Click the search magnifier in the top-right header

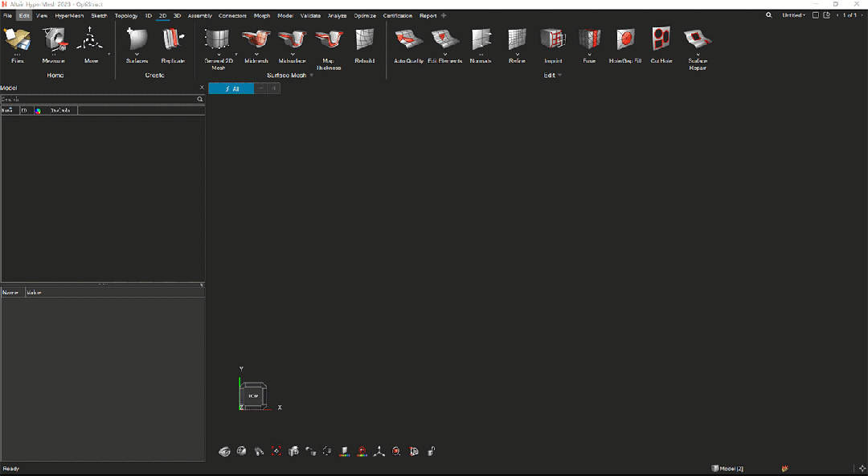pyautogui.click(x=769, y=15)
